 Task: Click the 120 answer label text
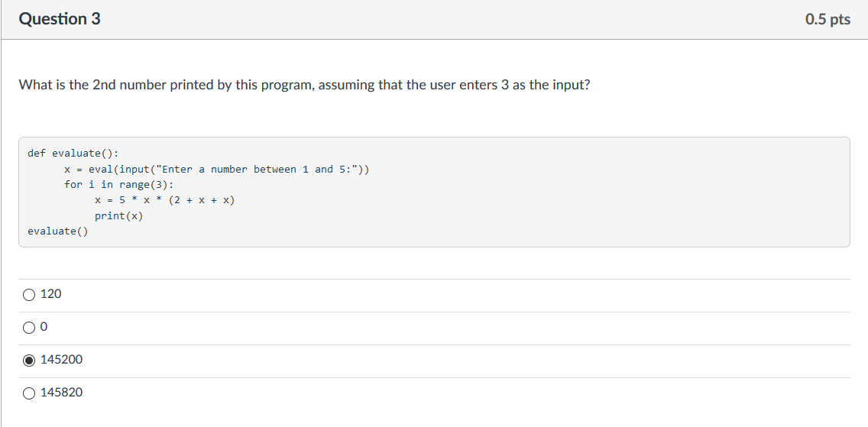(x=51, y=294)
